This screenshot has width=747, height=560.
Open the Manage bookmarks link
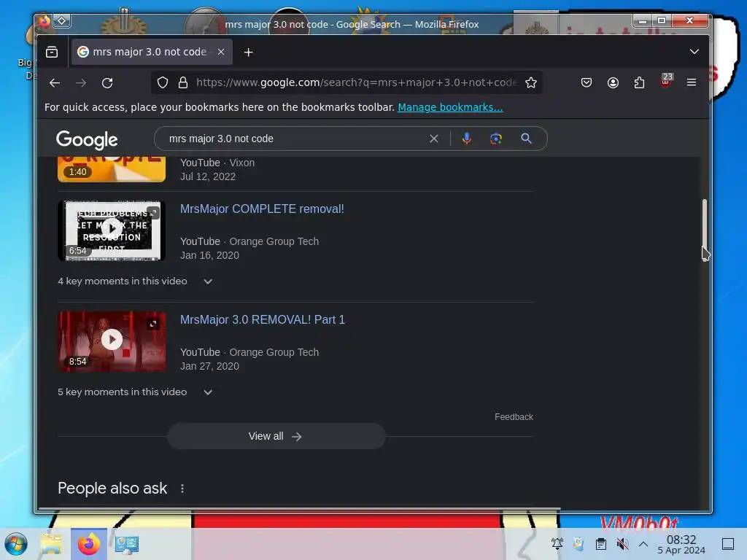coord(450,107)
